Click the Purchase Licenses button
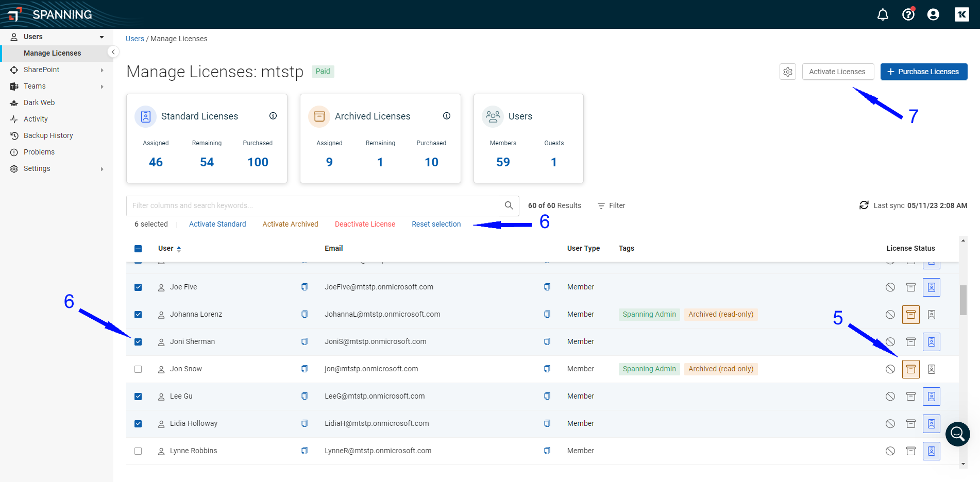 point(923,72)
